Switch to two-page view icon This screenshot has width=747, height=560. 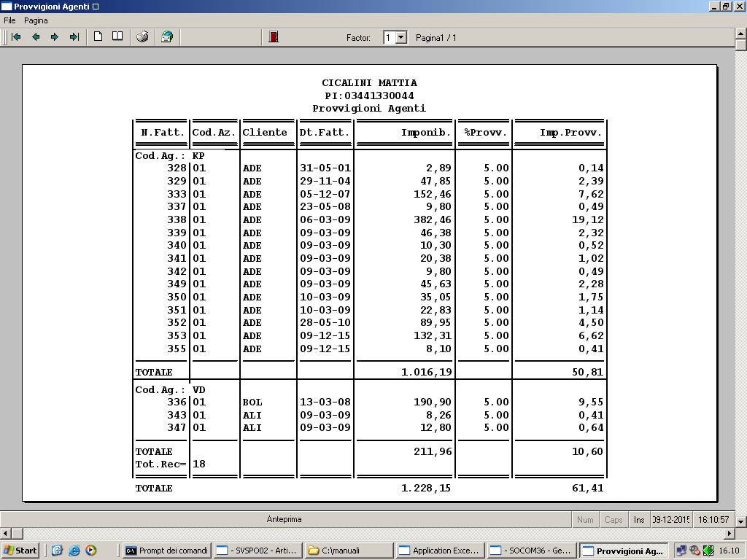tap(117, 36)
